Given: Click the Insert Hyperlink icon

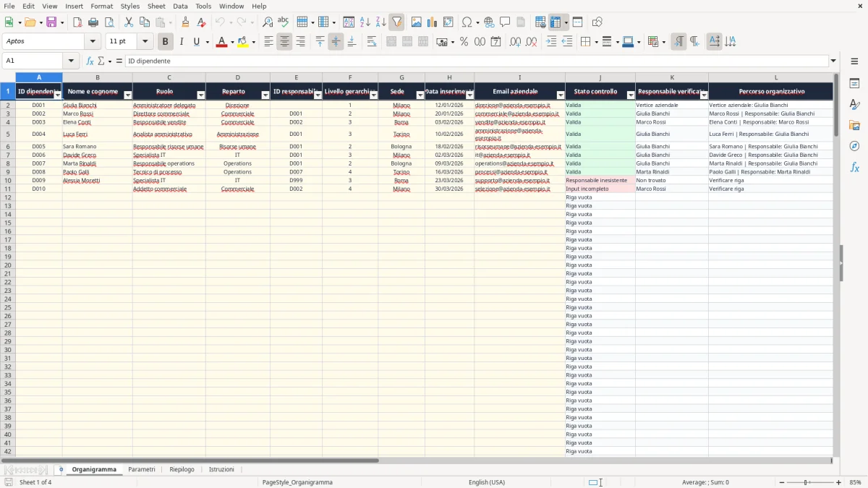Looking at the screenshot, I should [x=489, y=22].
